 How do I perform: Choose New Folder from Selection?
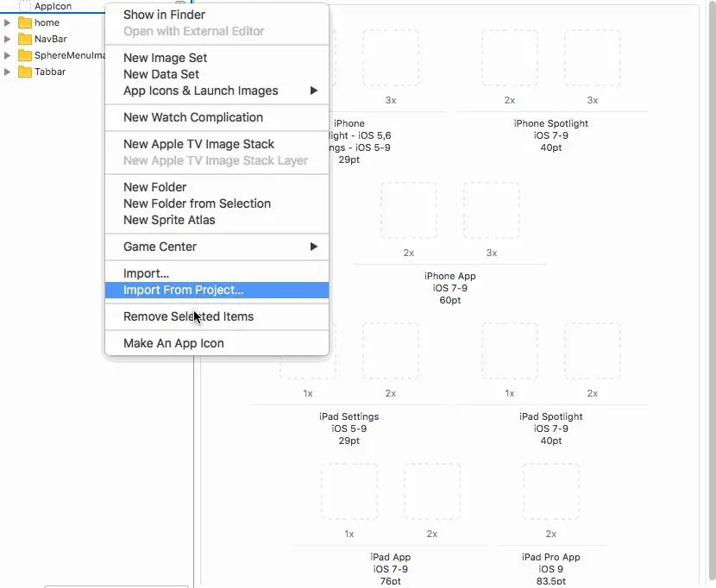pos(217,203)
